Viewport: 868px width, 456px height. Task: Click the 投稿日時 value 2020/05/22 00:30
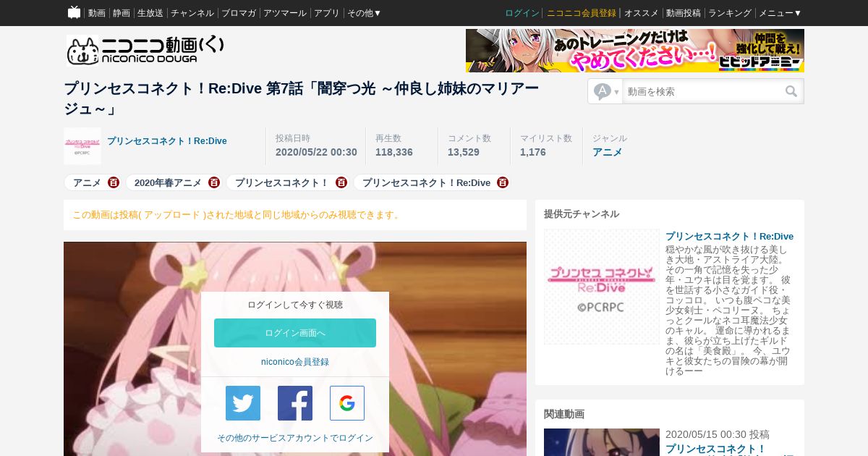point(316,152)
